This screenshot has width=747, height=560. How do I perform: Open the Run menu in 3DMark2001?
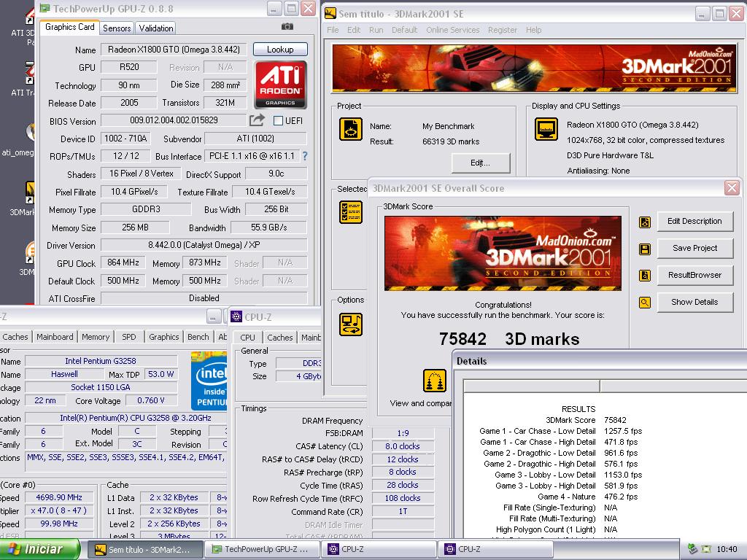[376, 30]
